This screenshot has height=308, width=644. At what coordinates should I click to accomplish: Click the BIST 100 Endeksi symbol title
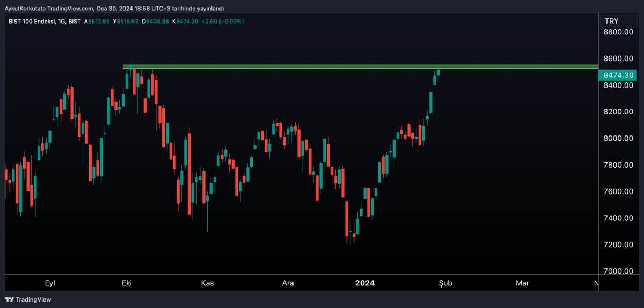coord(32,21)
